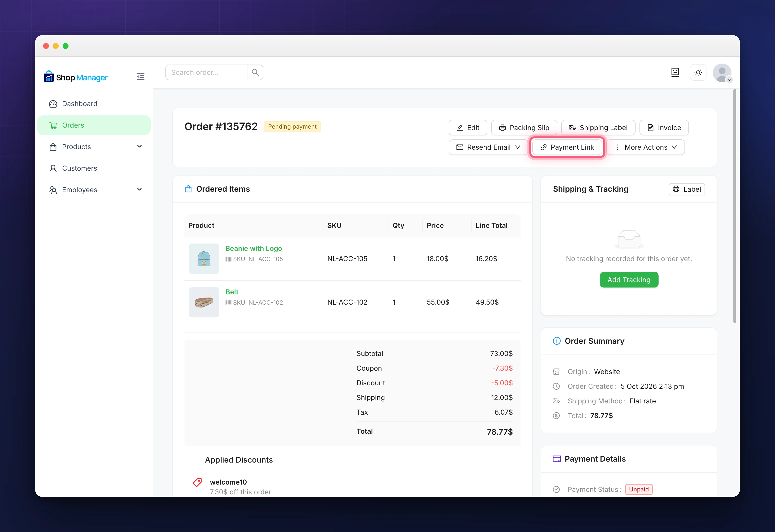Open the notifications panel icon in header
The height and width of the screenshot is (532, 775).
[675, 72]
